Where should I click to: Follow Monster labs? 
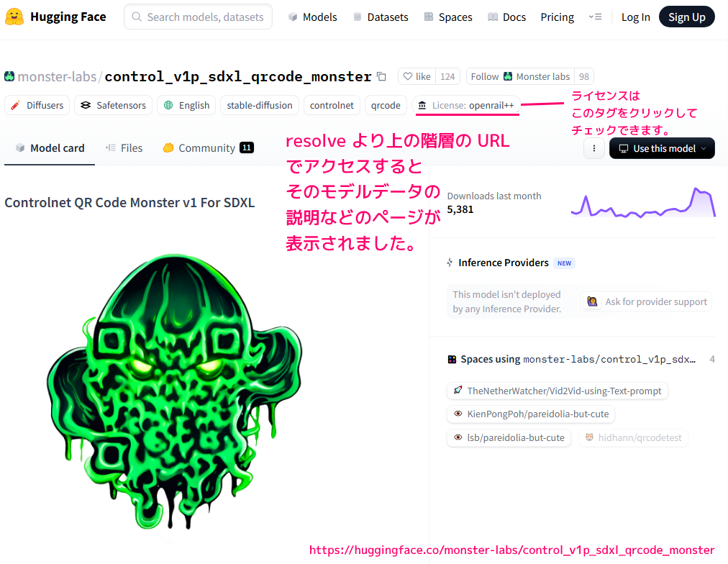click(x=520, y=76)
